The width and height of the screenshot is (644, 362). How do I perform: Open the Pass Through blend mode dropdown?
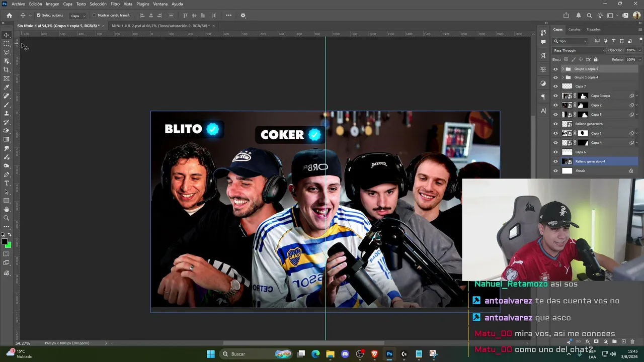click(579, 50)
